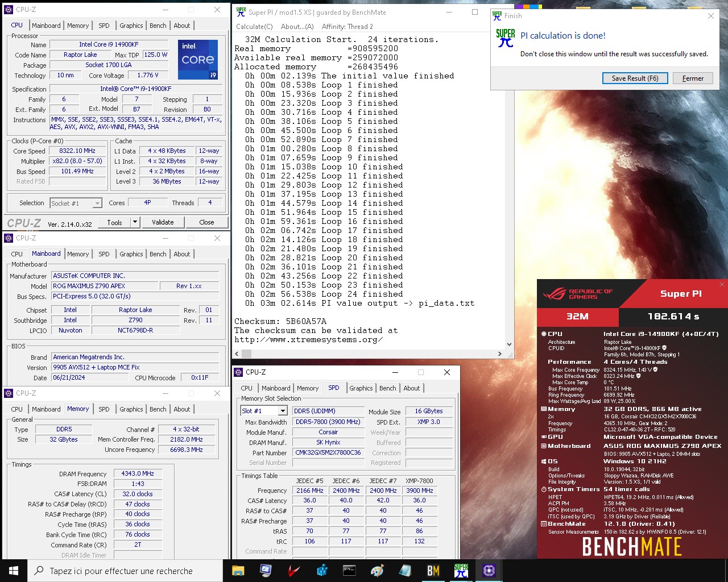Open the monitor-shaped app in the taskbar
The height and width of the screenshot is (582, 728).
(266, 571)
